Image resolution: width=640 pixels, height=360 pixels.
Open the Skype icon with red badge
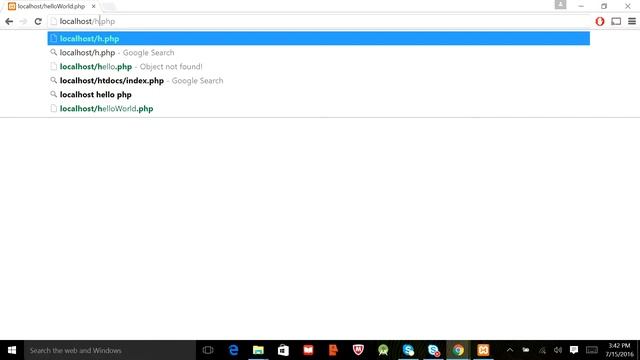[433, 350]
